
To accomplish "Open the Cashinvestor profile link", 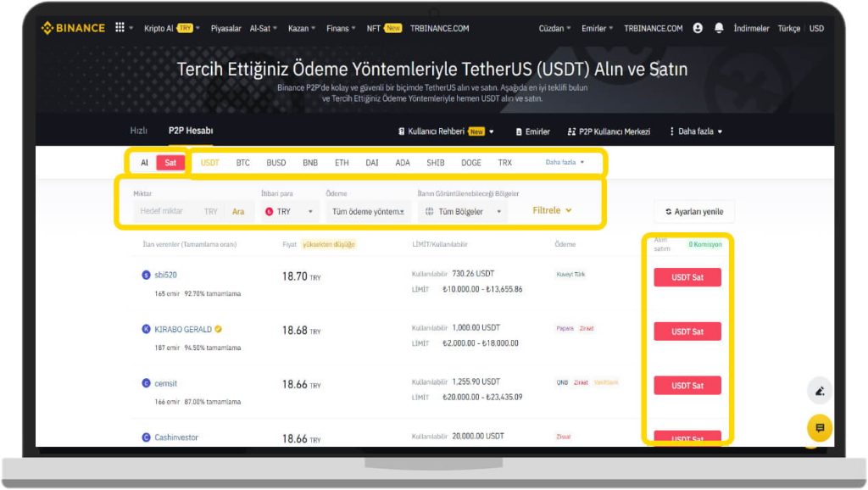I will (x=176, y=437).
